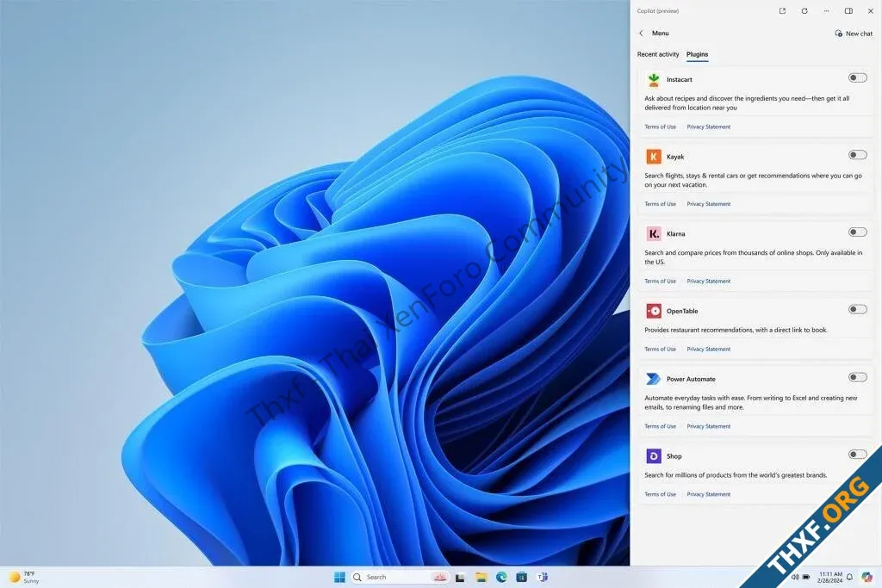View Kayak Privacy Statement
Viewport: 882px width, 588px height.
click(x=708, y=204)
